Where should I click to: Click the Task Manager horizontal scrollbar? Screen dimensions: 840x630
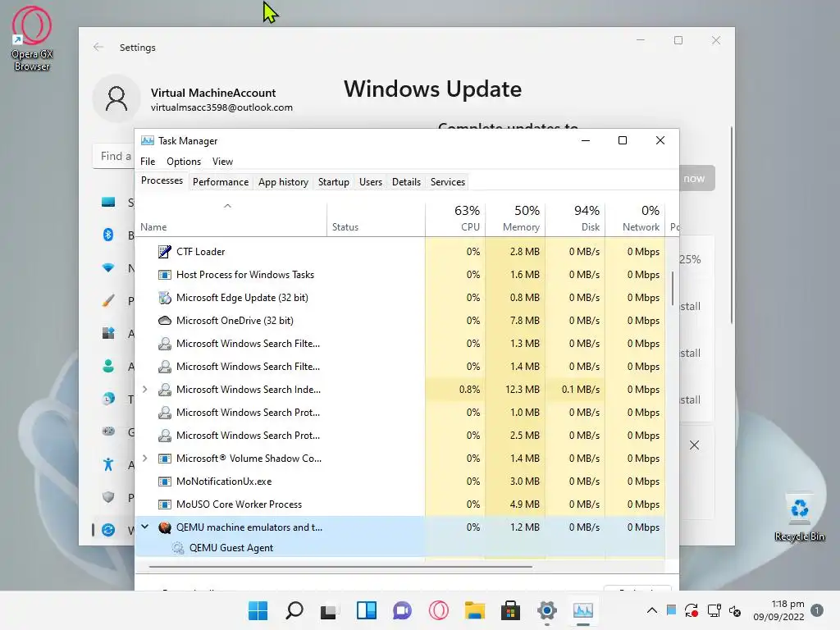(x=340, y=566)
